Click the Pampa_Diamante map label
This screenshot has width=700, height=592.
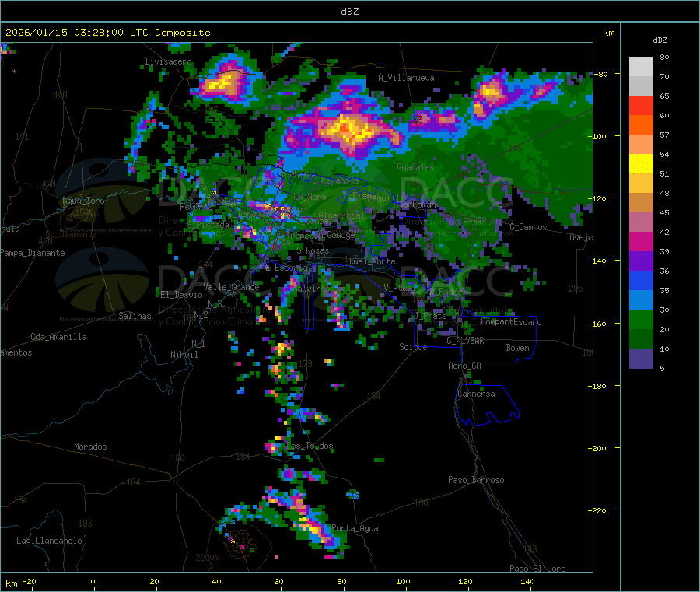[33, 253]
